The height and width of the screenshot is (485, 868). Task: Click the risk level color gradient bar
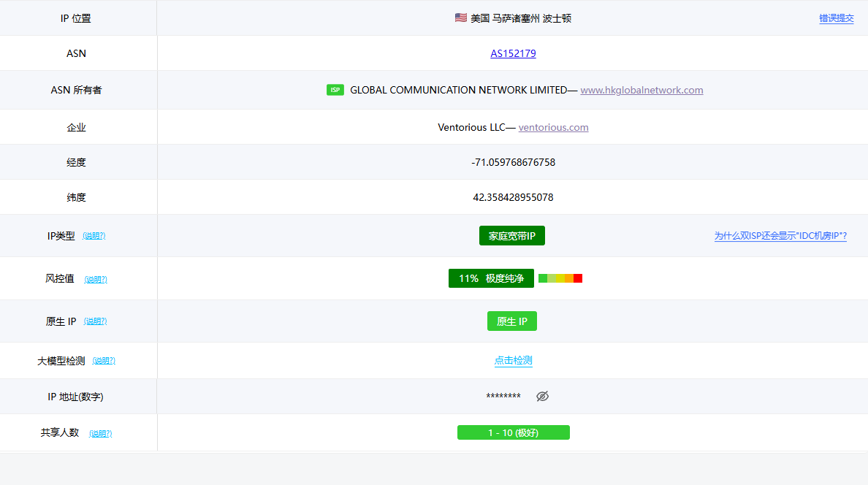tap(560, 278)
